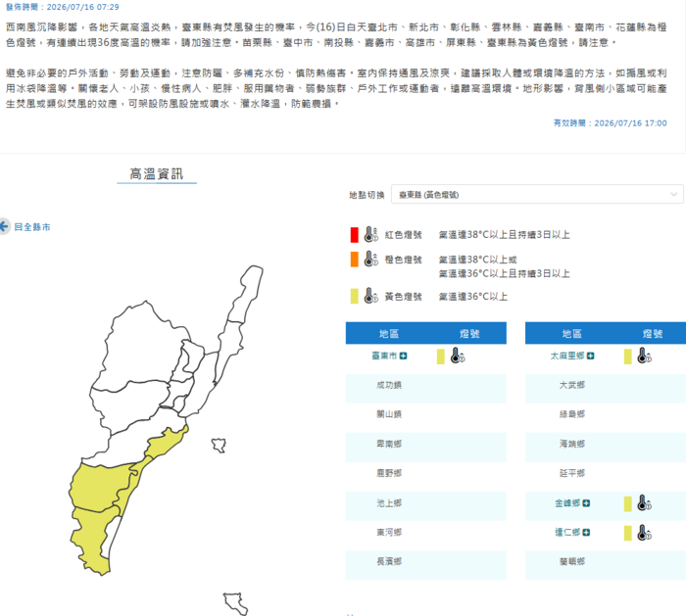Image resolution: width=686 pixels, height=616 pixels.
Task: Click 氣溫達36°C以上 yellow signal description
Action: [473, 297]
